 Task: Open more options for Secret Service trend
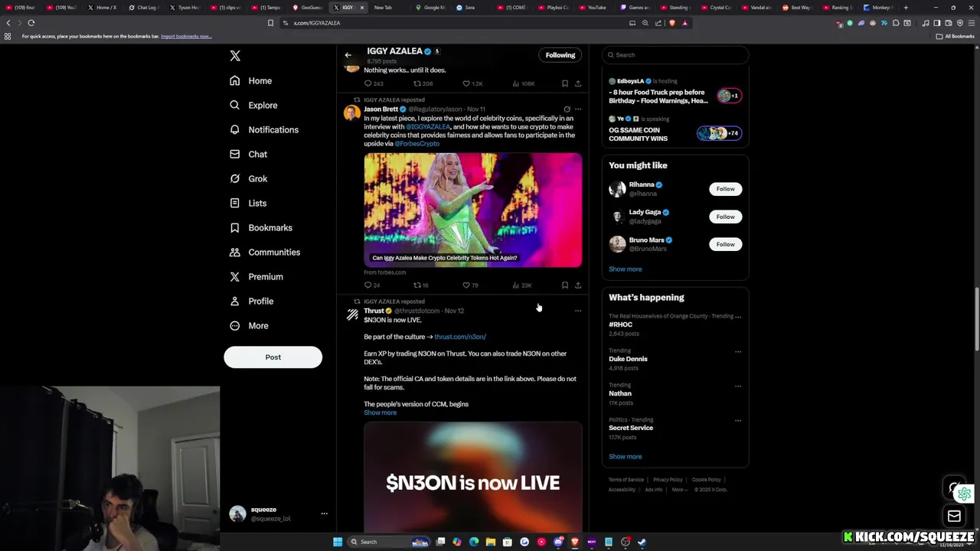(738, 420)
